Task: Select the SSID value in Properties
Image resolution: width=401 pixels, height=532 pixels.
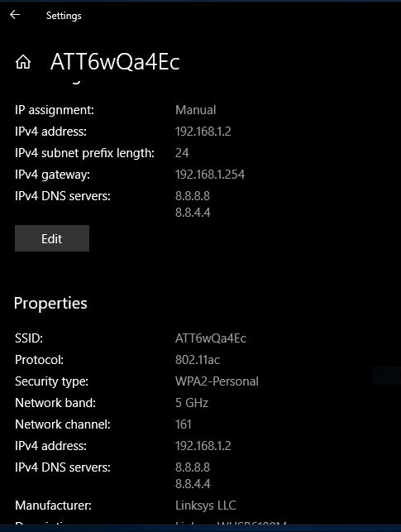Action: [x=211, y=338]
